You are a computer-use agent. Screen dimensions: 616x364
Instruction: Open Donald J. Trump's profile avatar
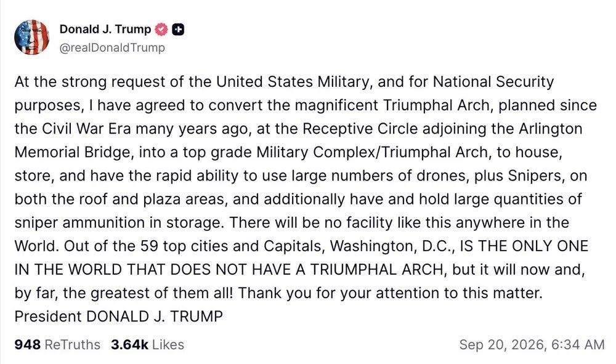pyautogui.click(x=32, y=38)
